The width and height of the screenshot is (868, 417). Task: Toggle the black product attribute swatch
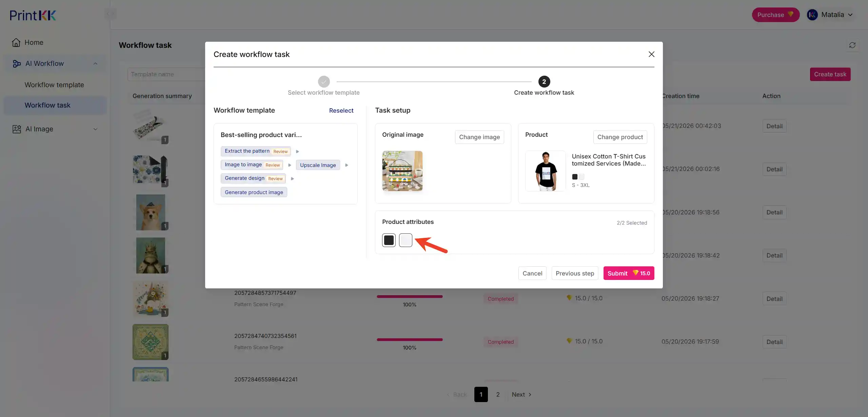pyautogui.click(x=389, y=240)
